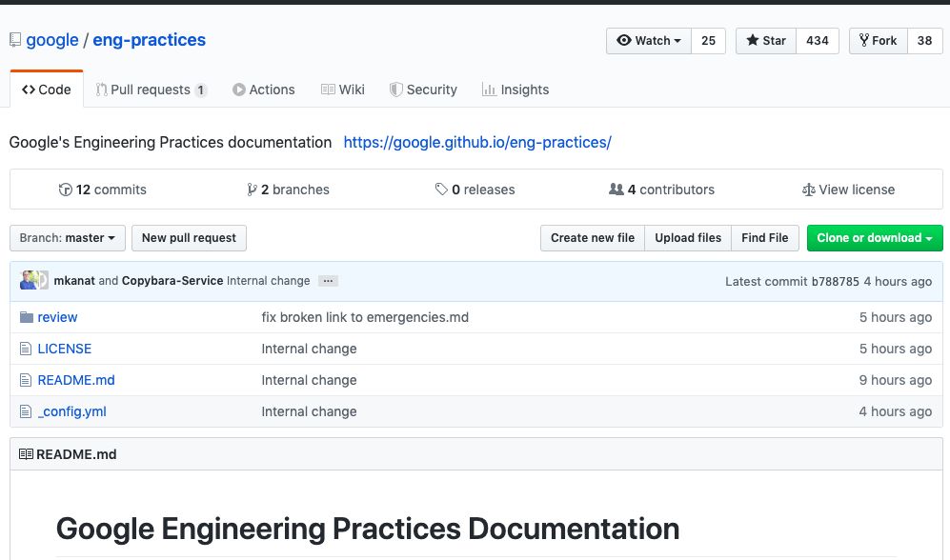
Task: Click the contributors people icon
Action: [616, 190]
